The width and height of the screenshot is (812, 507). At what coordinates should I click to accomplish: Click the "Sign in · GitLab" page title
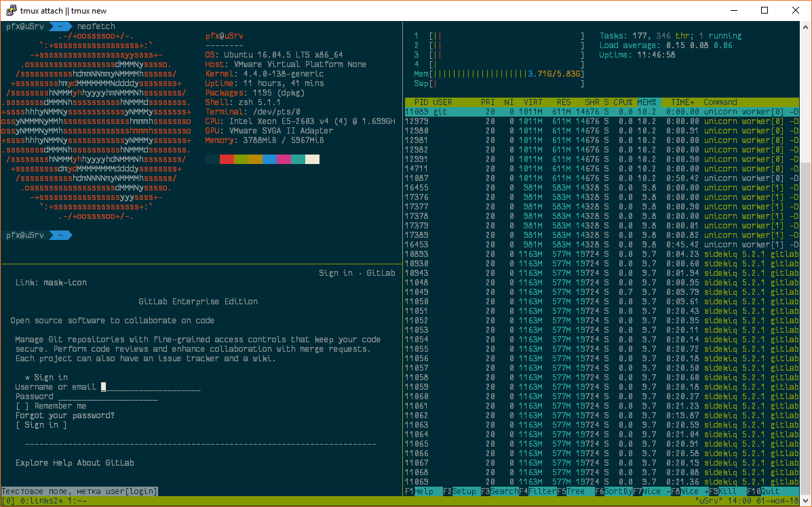pyautogui.click(x=357, y=273)
